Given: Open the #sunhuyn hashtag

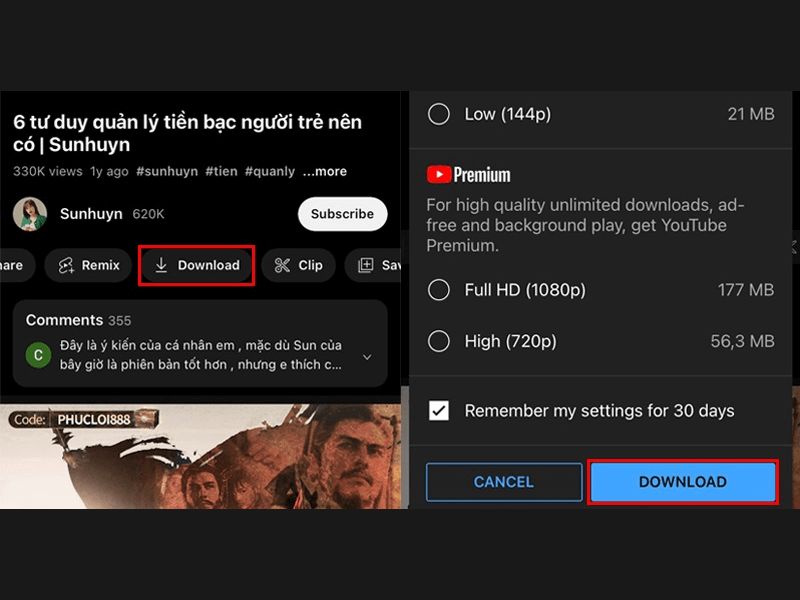Looking at the screenshot, I should pos(167,171).
